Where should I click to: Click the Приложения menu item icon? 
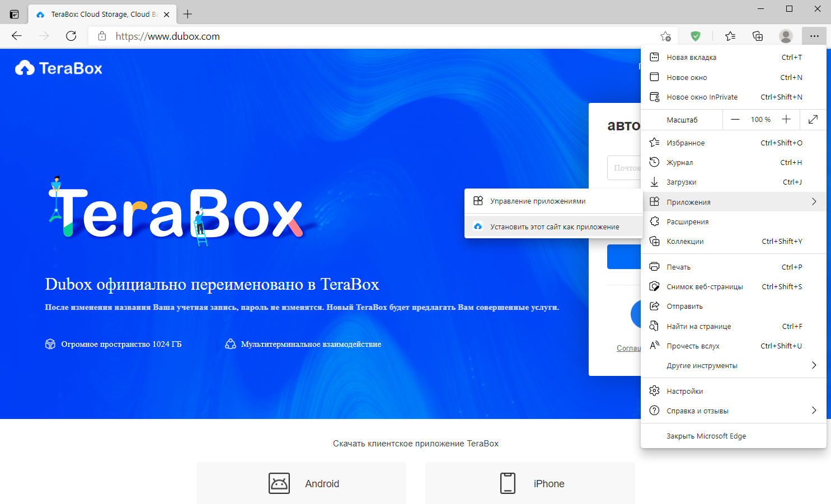click(654, 201)
